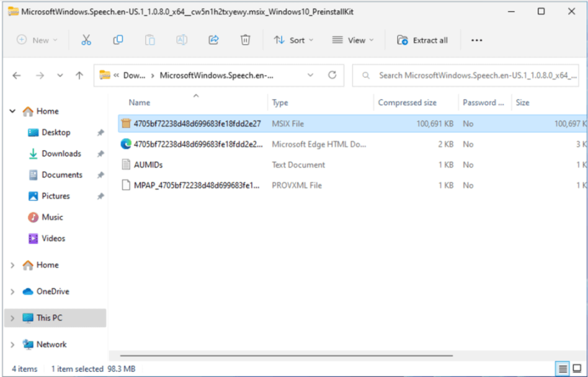
Task: Click the Paste icon in toolbar
Action: point(149,40)
